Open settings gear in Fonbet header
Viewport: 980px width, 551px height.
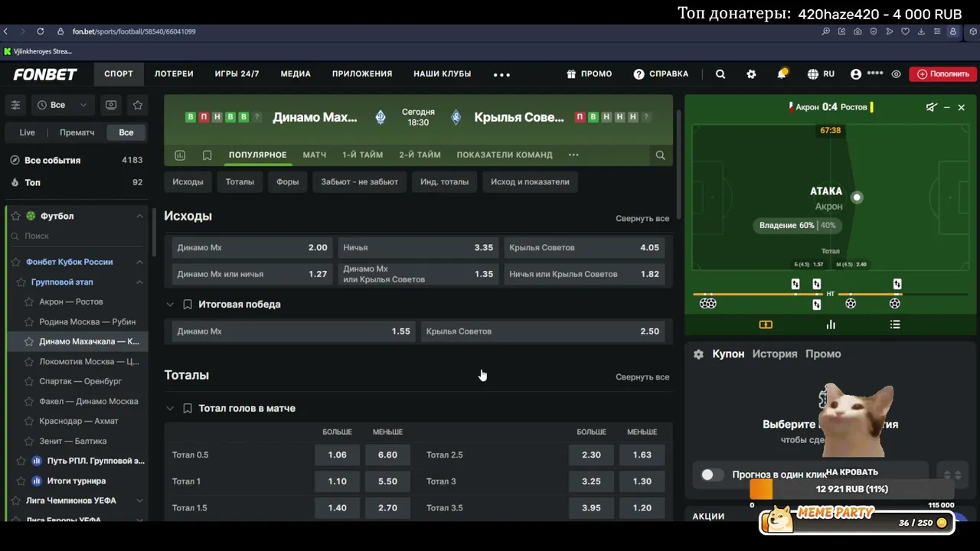[751, 74]
